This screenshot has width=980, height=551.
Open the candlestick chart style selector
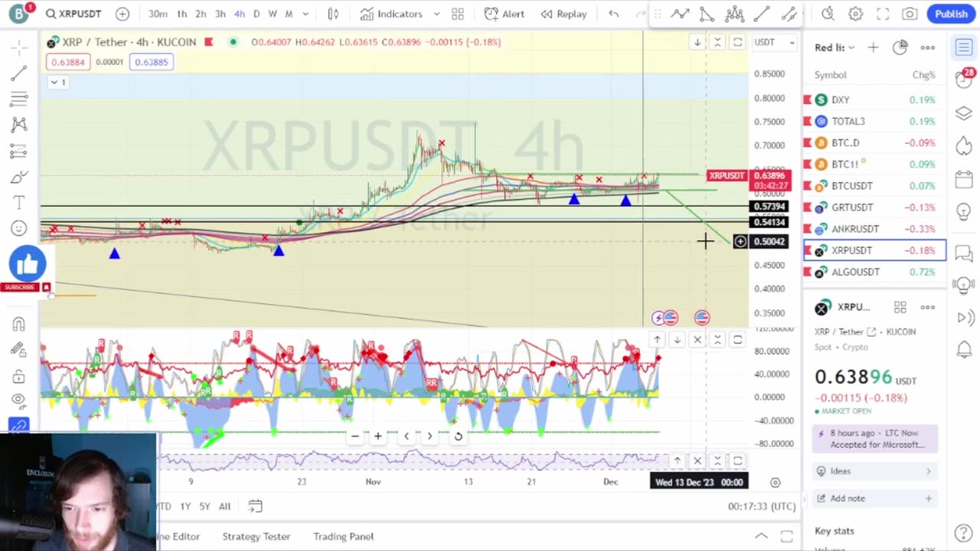point(333,14)
